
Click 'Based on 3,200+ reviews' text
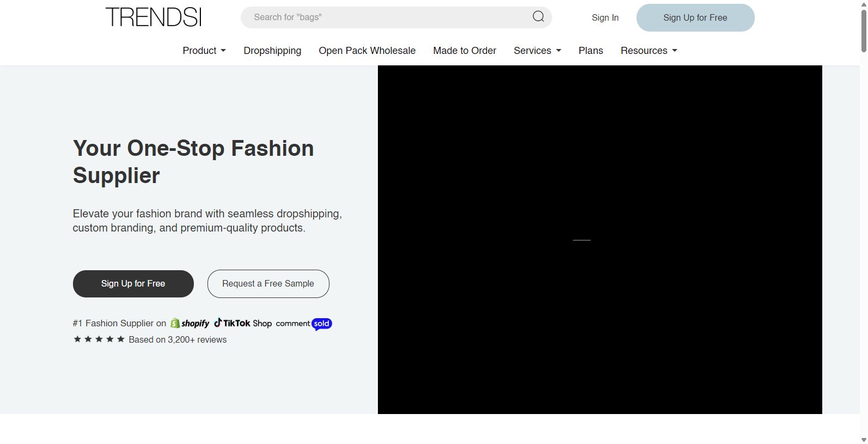[x=178, y=339]
